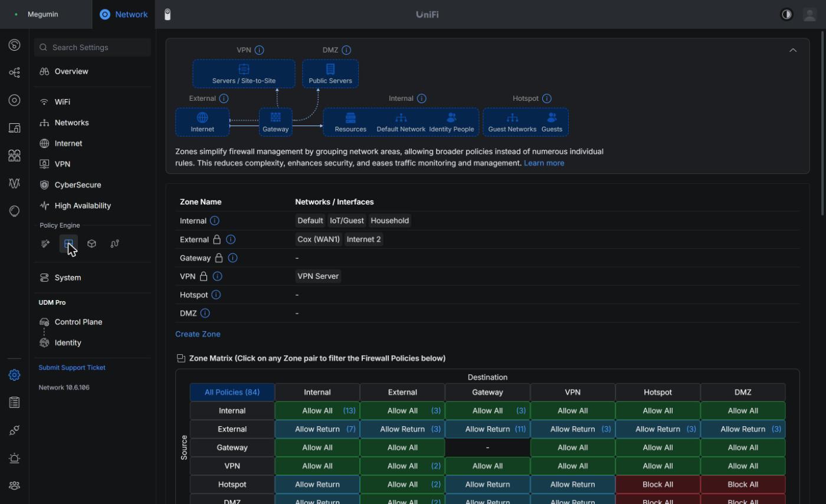Focus the Search Settings field
The width and height of the screenshot is (826, 504).
pos(93,47)
